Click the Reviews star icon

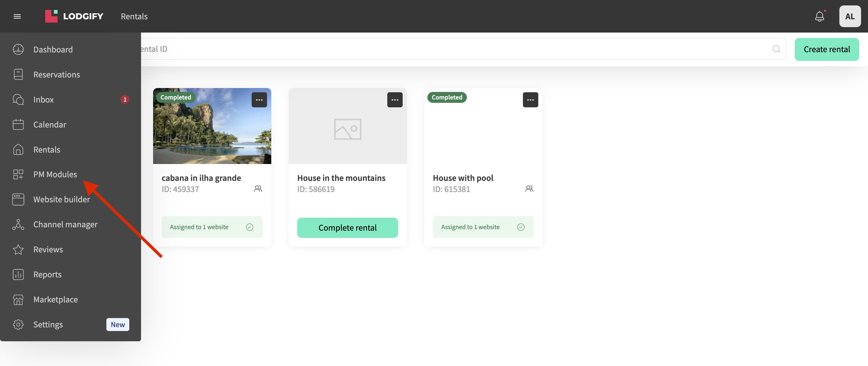point(18,249)
